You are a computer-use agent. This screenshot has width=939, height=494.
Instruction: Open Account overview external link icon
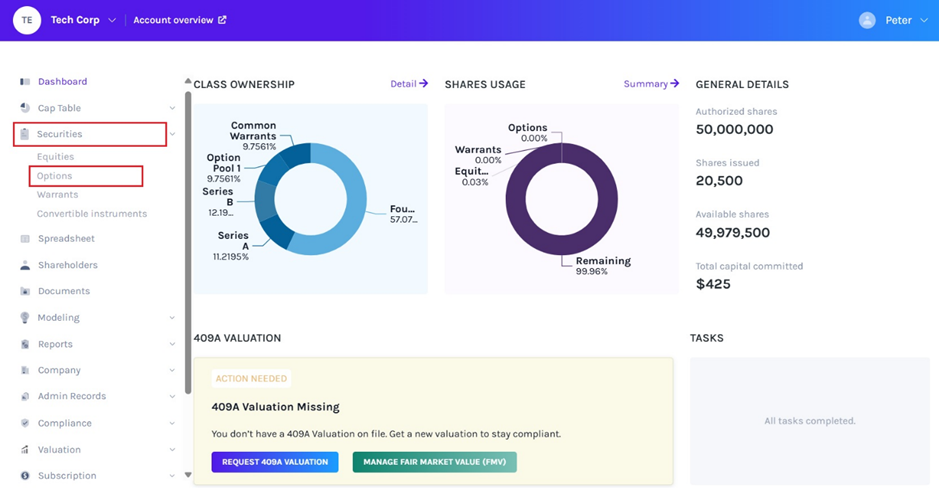coord(222,20)
